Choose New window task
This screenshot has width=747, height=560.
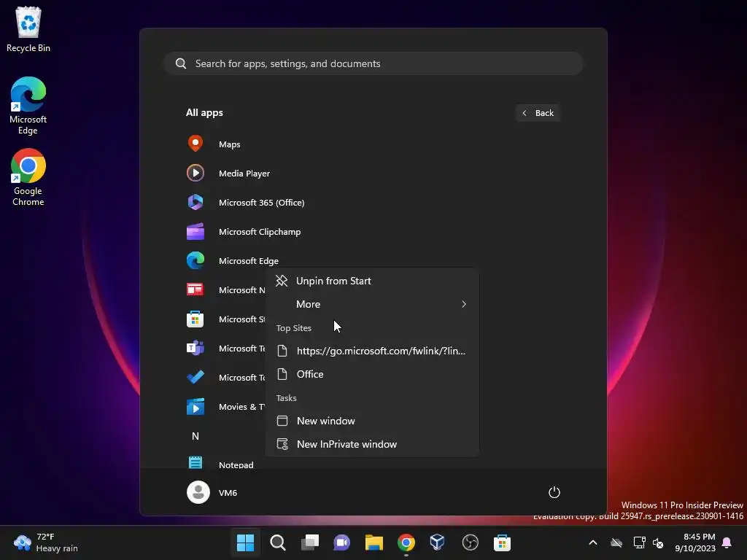click(x=372, y=421)
